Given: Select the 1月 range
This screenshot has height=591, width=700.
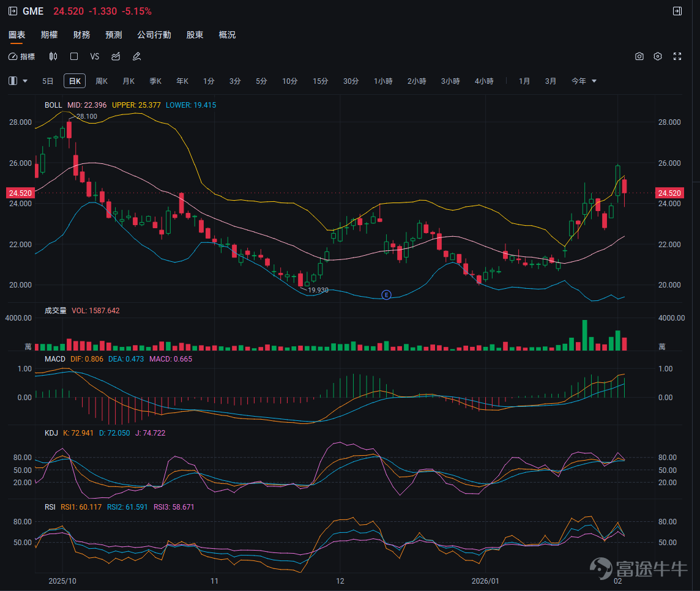Looking at the screenshot, I should (x=524, y=81).
